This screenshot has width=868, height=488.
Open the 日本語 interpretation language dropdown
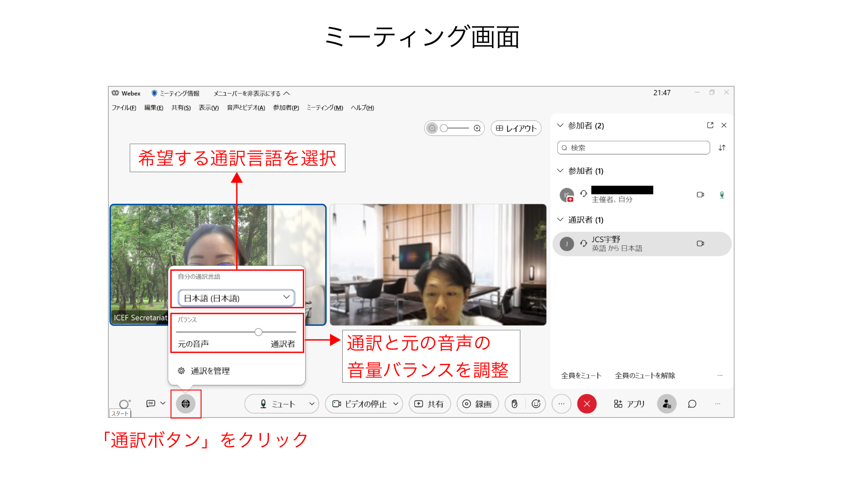[236, 298]
